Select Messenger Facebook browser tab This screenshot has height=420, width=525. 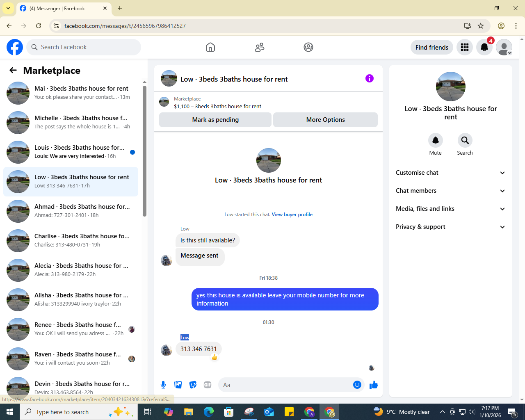click(64, 8)
